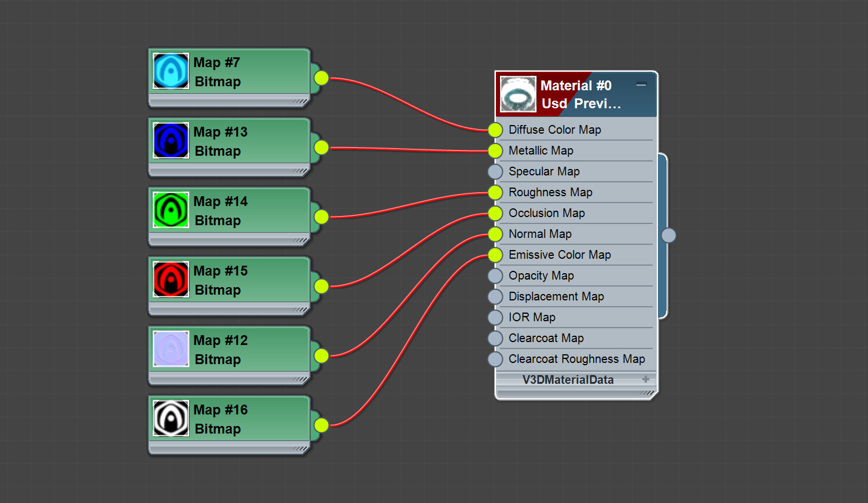Collapse the Material #0 node with minus
The height and width of the screenshot is (503, 868).
coord(641,85)
